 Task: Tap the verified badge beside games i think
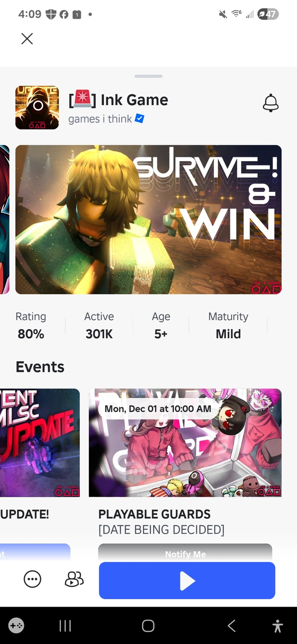pos(140,118)
